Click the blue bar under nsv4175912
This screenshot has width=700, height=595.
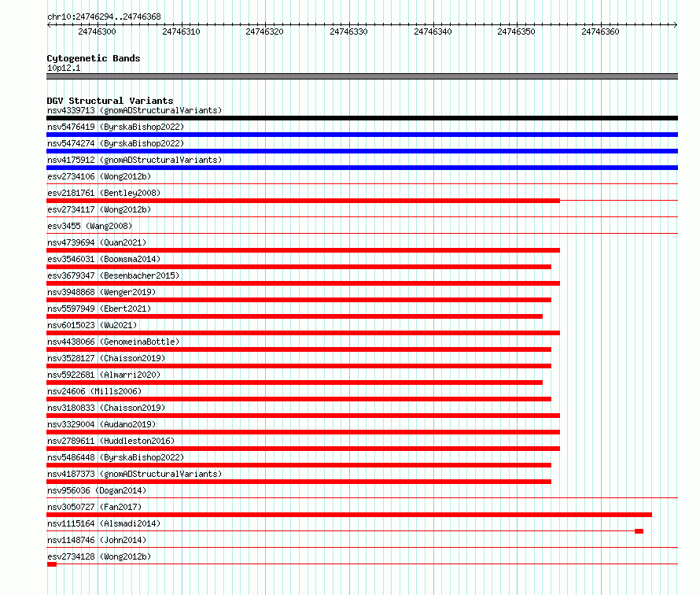pyautogui.click(x=362, y=168)
